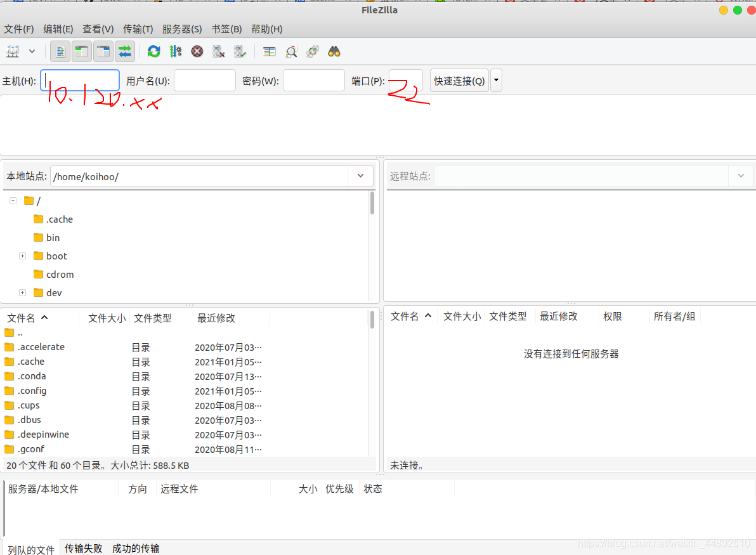Screen dimensions: 756x555
Task: Toggle synchronized browsing icon
Action: pyautogui.click(x=313, y=51)
